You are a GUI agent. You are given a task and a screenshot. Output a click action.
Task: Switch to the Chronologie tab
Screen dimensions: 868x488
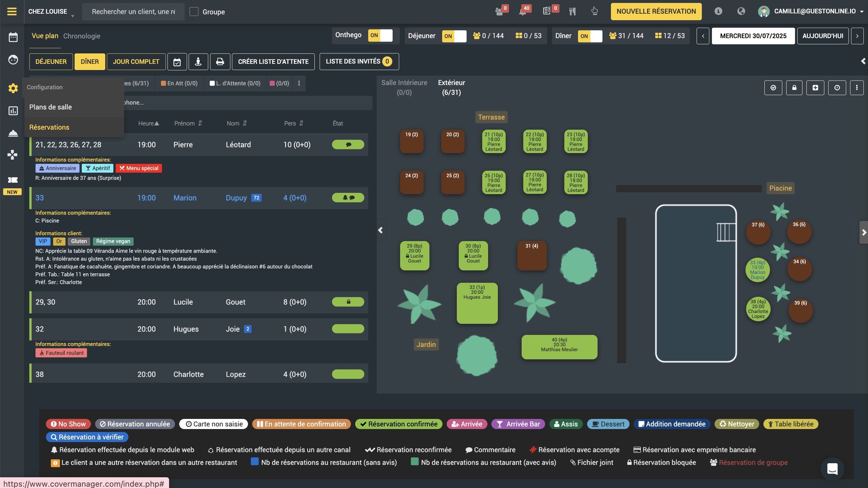point(81,36)
